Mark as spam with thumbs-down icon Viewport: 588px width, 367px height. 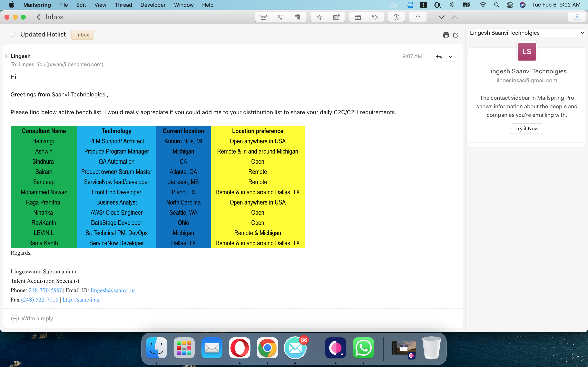tap(280, 17)
